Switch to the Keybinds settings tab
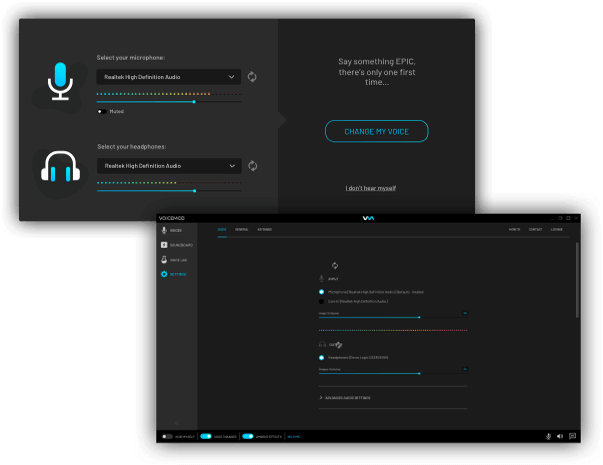The image size is (603, 465). (265, 230)
